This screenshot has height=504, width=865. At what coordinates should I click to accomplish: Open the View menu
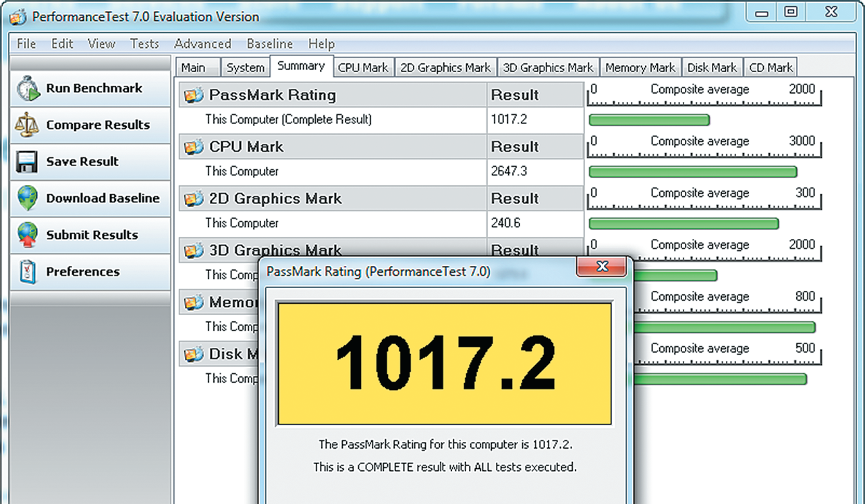pyautogui.click(x=101, y=44)
